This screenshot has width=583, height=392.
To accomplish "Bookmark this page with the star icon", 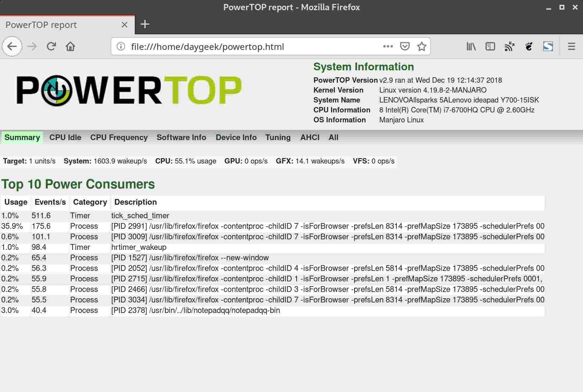I will click(x=421, y=46).
